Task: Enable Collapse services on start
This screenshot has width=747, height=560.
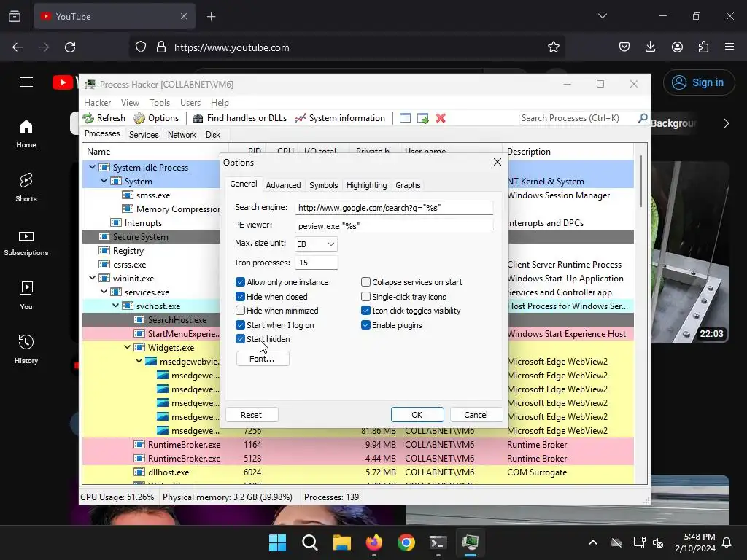Action: point(365,282)
